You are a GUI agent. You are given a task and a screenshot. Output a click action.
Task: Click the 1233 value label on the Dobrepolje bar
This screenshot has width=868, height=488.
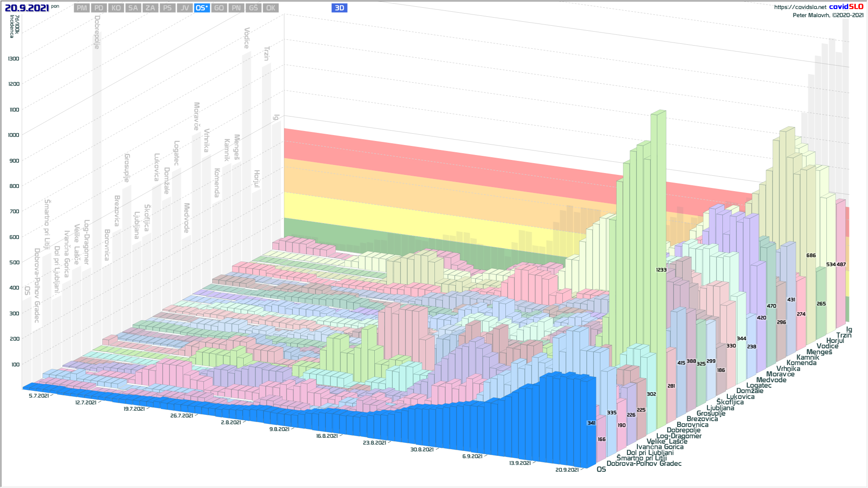[x=661, y=270]
